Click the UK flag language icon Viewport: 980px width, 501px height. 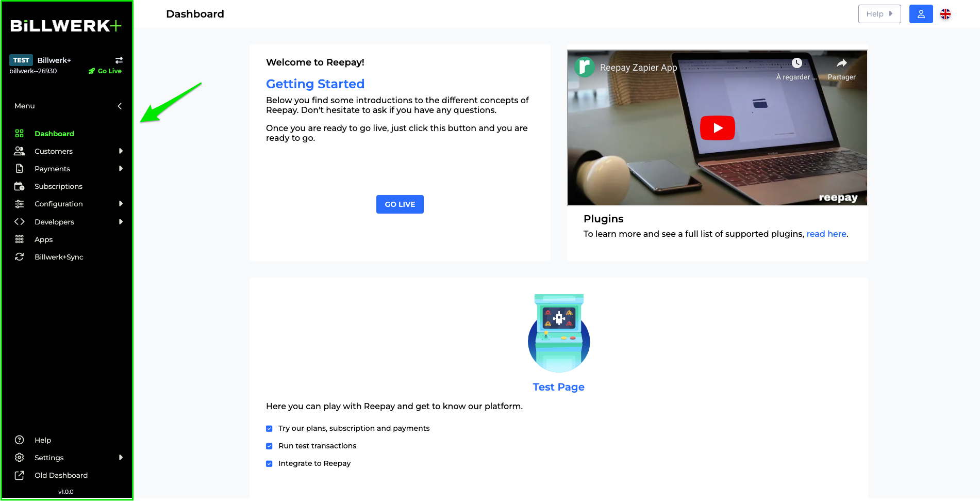[x=945, y=14]
